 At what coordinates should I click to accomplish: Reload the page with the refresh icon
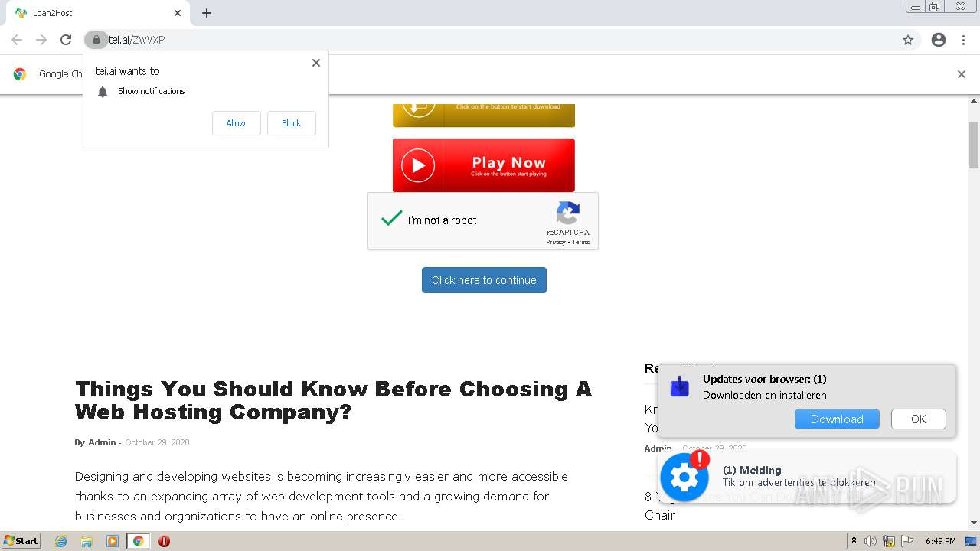66,40
